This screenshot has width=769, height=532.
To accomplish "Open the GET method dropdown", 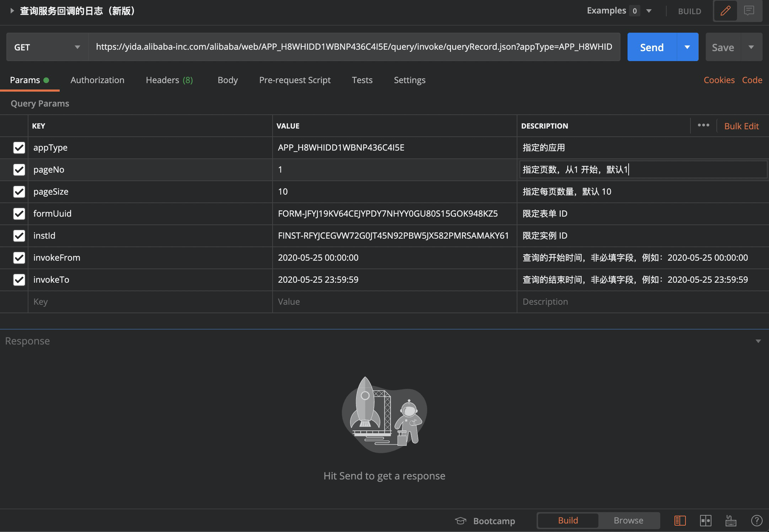I will (x=47, y=47).
